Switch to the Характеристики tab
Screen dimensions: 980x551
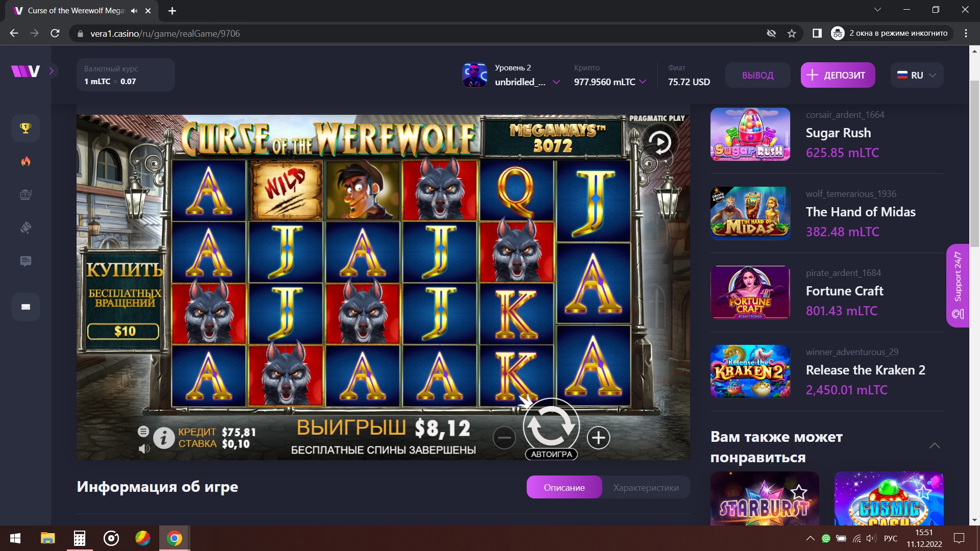[x=646, y=487]
